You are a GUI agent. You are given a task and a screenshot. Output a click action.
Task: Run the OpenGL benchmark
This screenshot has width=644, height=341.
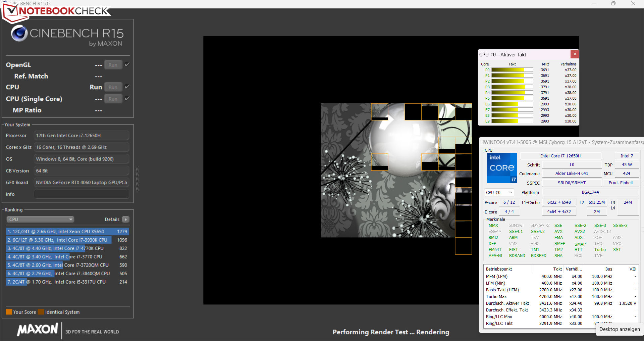(113, 65)
